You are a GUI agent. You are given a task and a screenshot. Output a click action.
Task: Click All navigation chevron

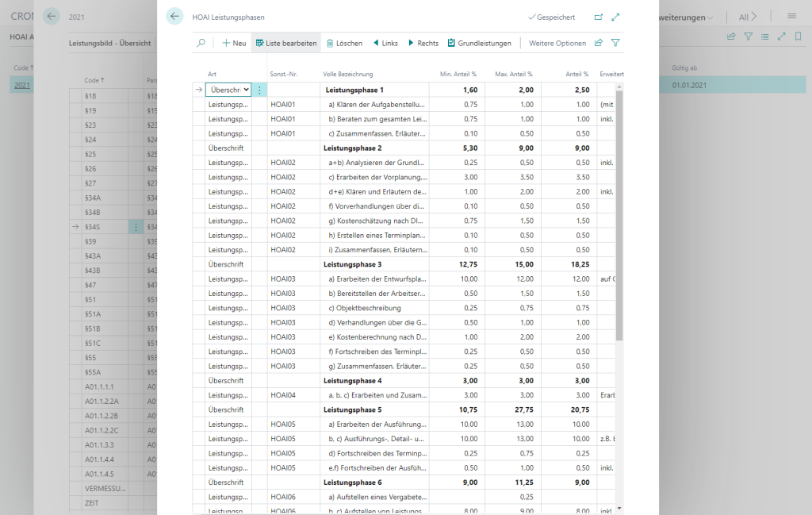pos(747,17)
